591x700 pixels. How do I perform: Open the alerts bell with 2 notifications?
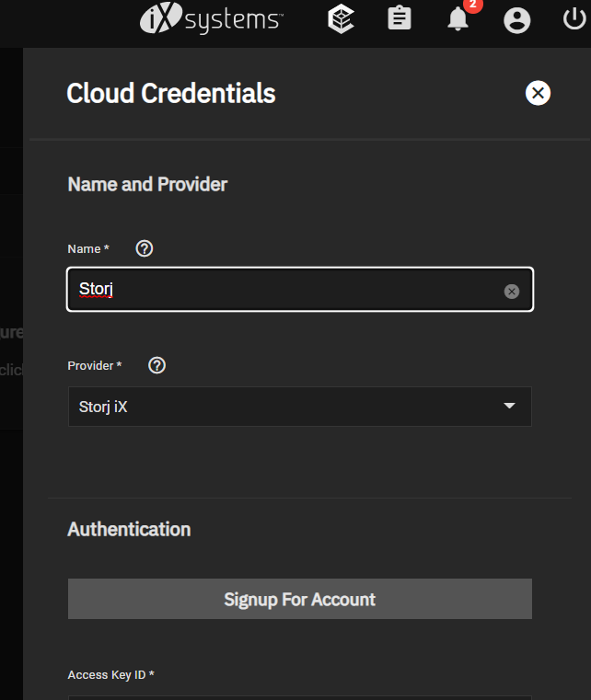458,18
